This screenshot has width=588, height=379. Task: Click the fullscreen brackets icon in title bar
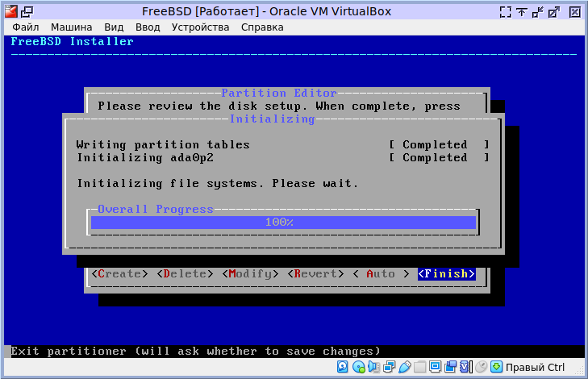point(506,12)
